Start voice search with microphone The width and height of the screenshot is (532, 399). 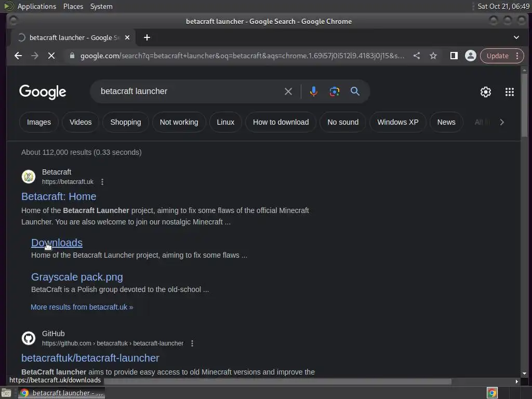(313, 91)
